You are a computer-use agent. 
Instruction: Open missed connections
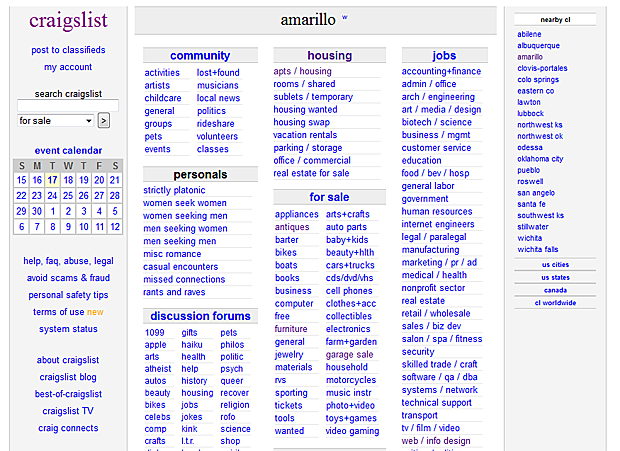coord(184,279)
